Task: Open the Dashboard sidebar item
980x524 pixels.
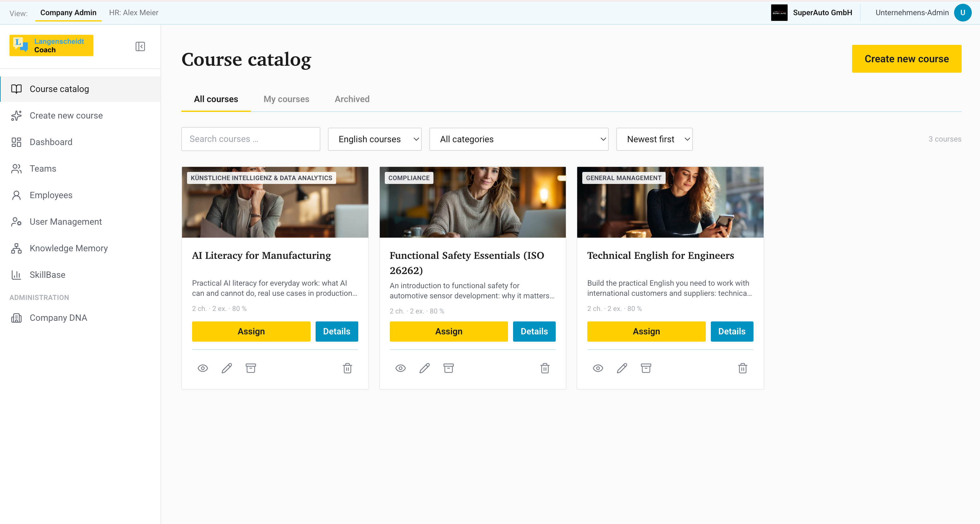Action: coord(80,142)
